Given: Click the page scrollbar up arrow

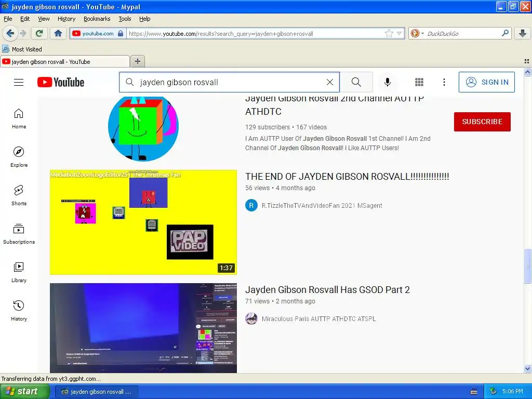Looking at the screenshot, I should pos(527,72).
